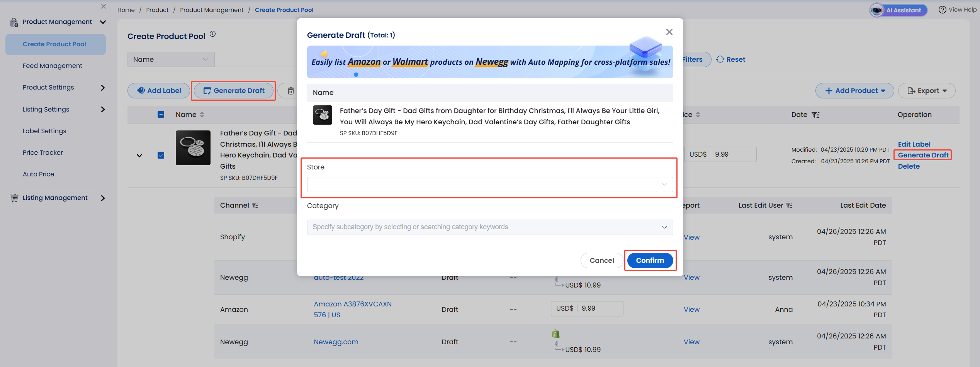Click info icon beside Create Product Pool

tap(212, 34)
